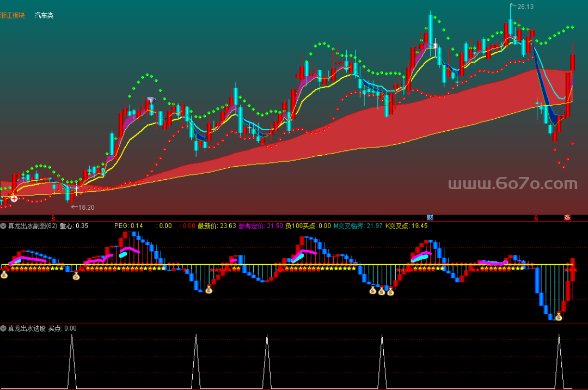This screenshot has width=588, height=390.
Task: Click the leftmost money bag signal icon
Action: [4, 275]
